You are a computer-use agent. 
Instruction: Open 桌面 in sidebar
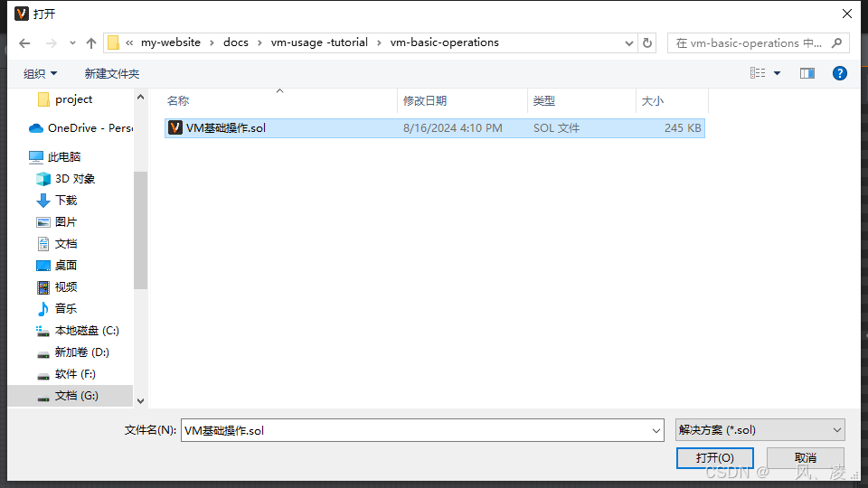click(x=56, y=266)
